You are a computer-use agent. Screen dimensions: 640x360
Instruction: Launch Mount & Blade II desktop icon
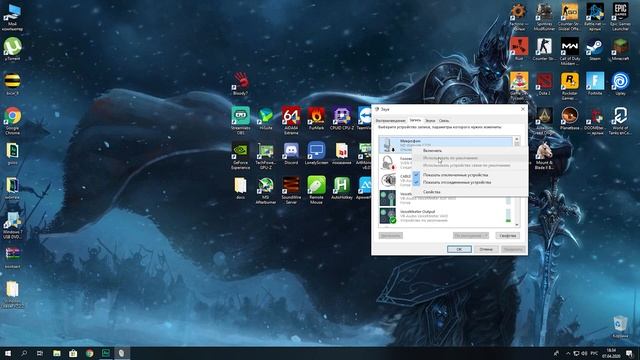tap(544, 156)
